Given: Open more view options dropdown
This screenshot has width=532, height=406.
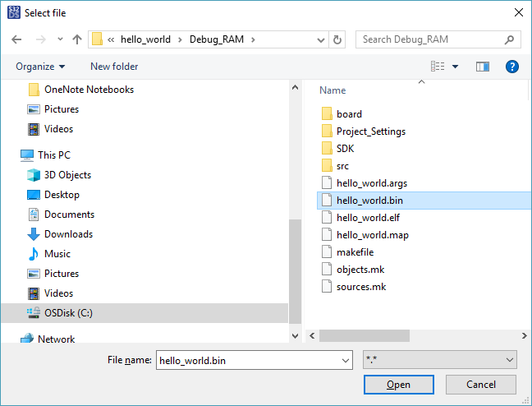Looking at the screenshot, I should coord(455,67).
